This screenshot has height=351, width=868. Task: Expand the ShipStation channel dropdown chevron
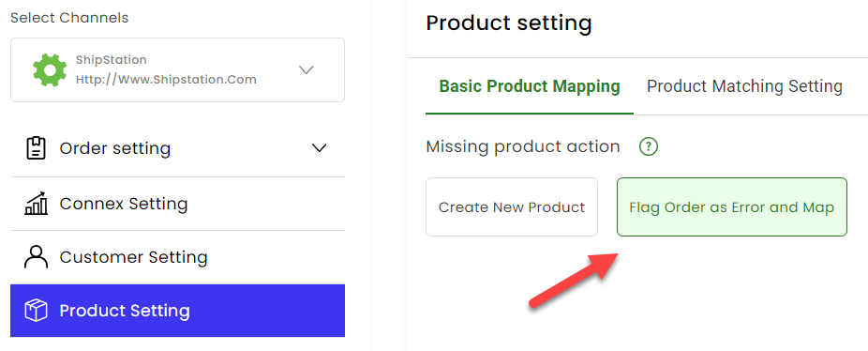click(x=307, y=69)
